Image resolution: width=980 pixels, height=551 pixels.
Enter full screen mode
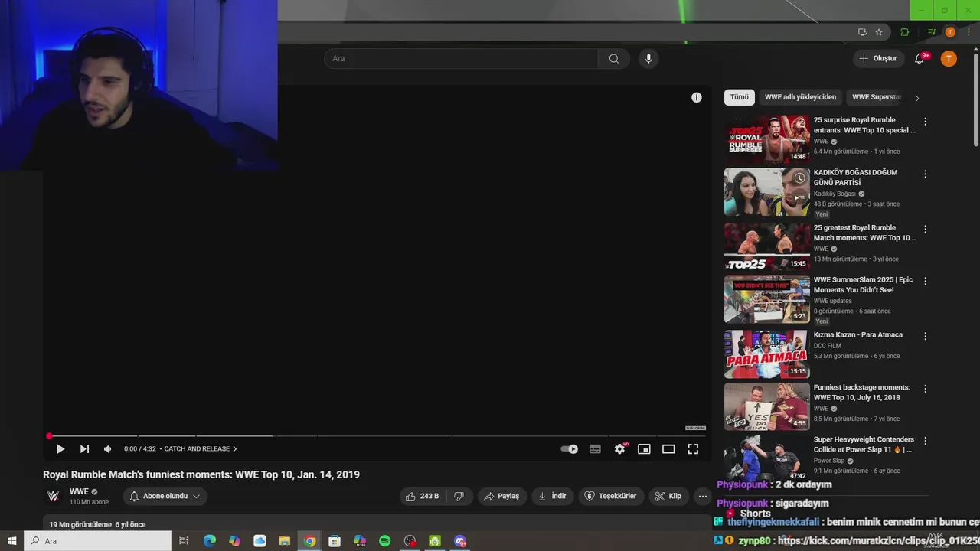[x=693, y=449]
